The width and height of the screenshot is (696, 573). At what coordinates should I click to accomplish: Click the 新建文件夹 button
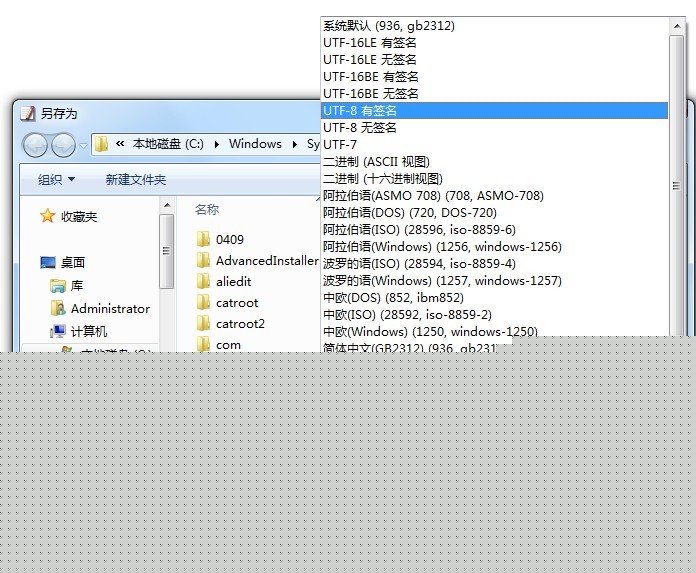pyautogui.click(x=136, y=180)
